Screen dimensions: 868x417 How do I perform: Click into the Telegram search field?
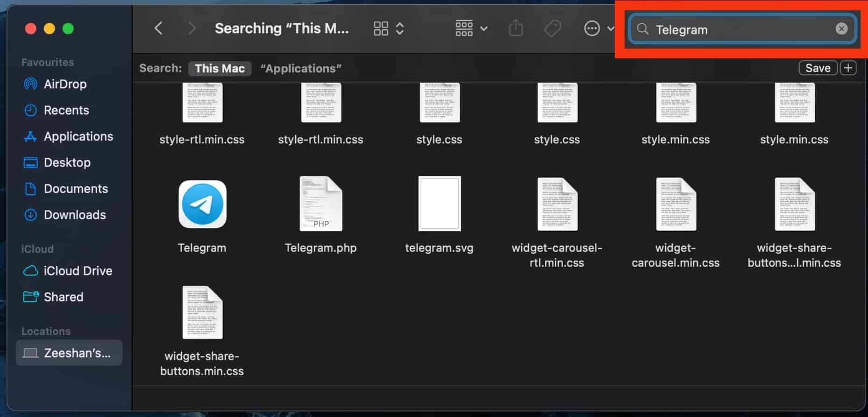click(x=743, y=29)
